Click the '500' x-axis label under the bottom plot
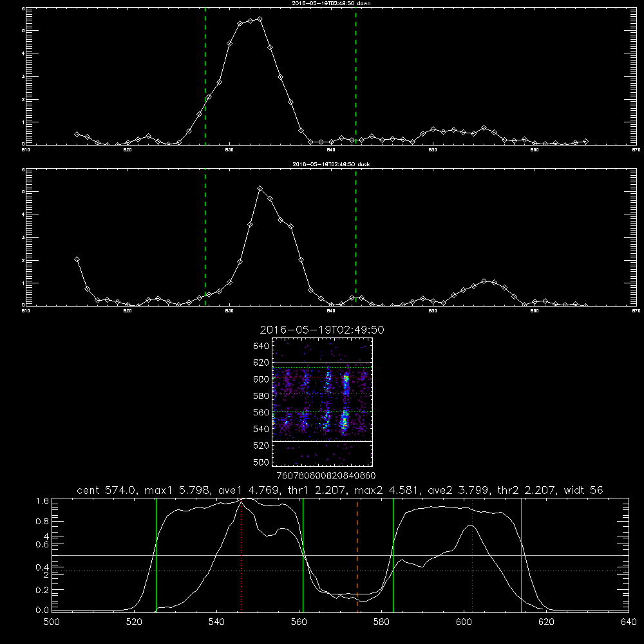The height and width of the screenshot is (644, 644). tap(52, 622)
